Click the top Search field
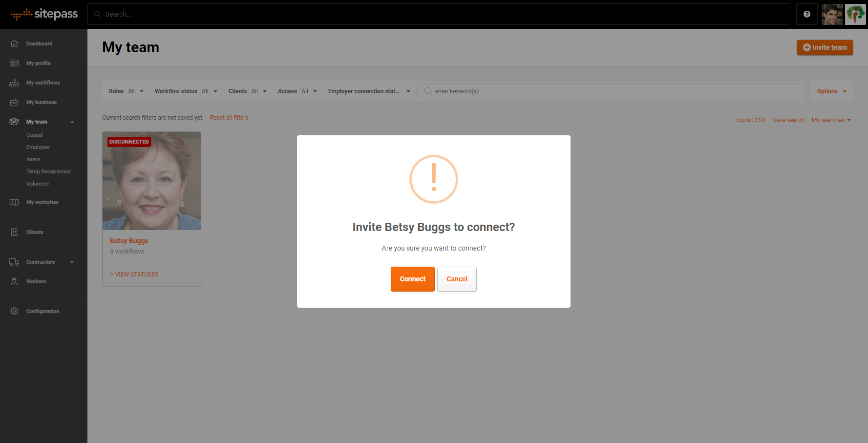Screen dimensions: 868x443 (x=439, y=14)
